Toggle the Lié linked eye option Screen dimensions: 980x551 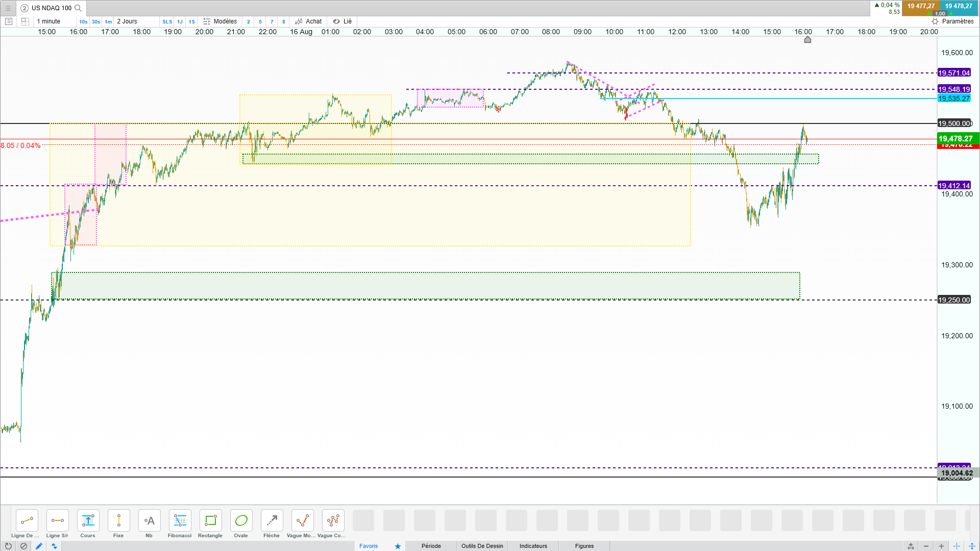click(342, 21)
